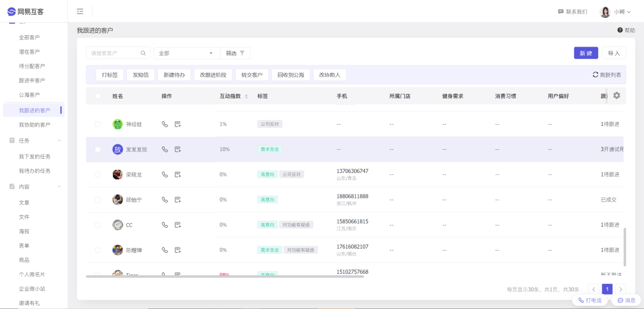
Task: Check the box for 陈耀坤
Action: pyautogui.click(x=98, y=250)
